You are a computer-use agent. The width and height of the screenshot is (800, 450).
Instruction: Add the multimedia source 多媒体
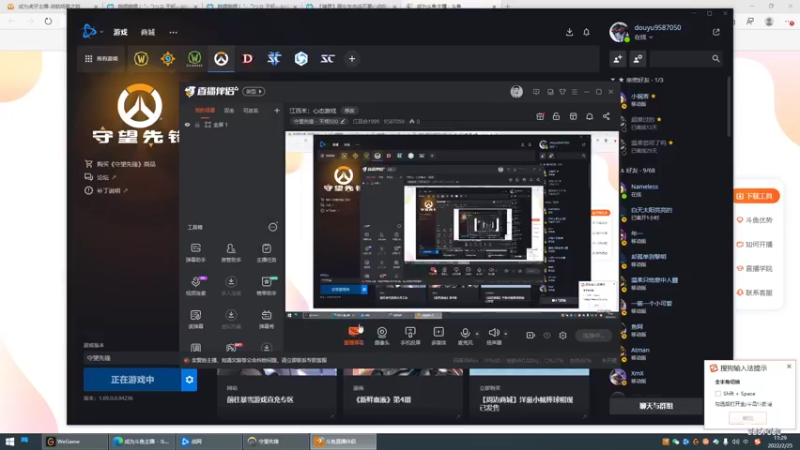(439, 335)
